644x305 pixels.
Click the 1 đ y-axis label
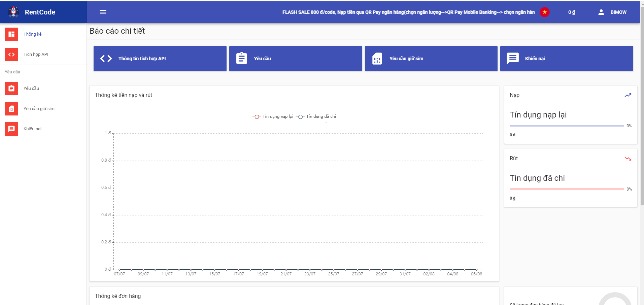(x=108, y=133)
